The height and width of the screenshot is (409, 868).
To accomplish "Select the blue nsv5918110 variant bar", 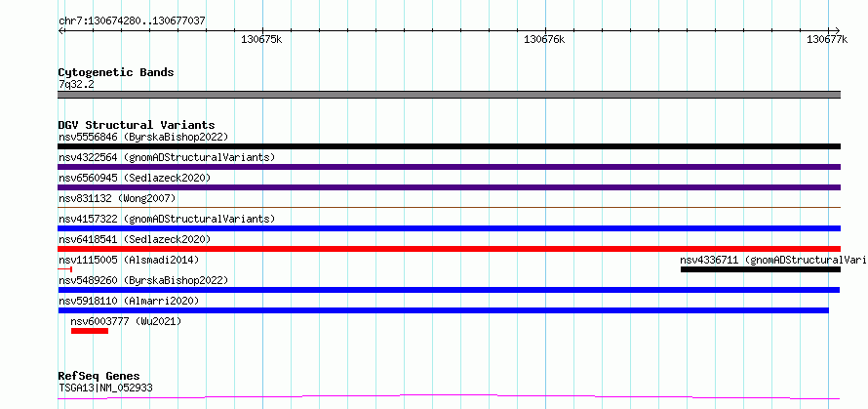I will (443, 310).
